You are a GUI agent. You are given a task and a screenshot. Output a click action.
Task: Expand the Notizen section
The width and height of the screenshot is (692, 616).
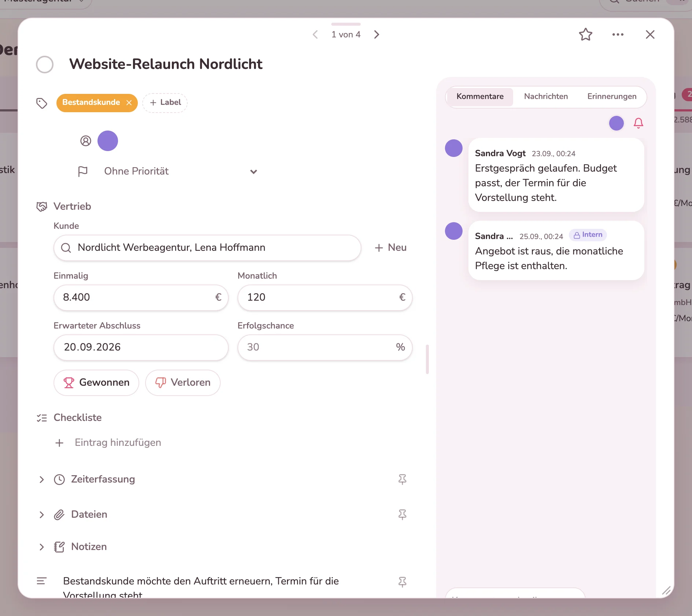tap(41, 547)
